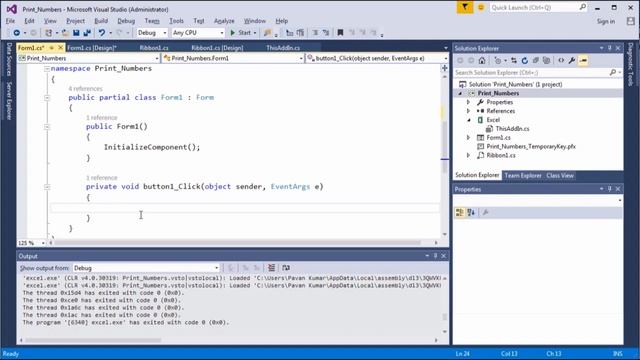Click the Alphabetical sort icon in Properties
640x360 pixels.
click(x=471, y=212)
